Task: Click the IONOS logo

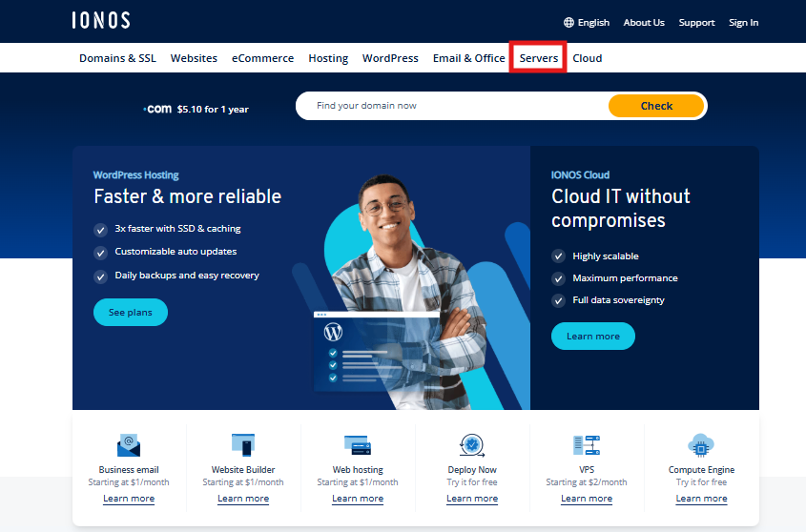Action: click(101, 21)
